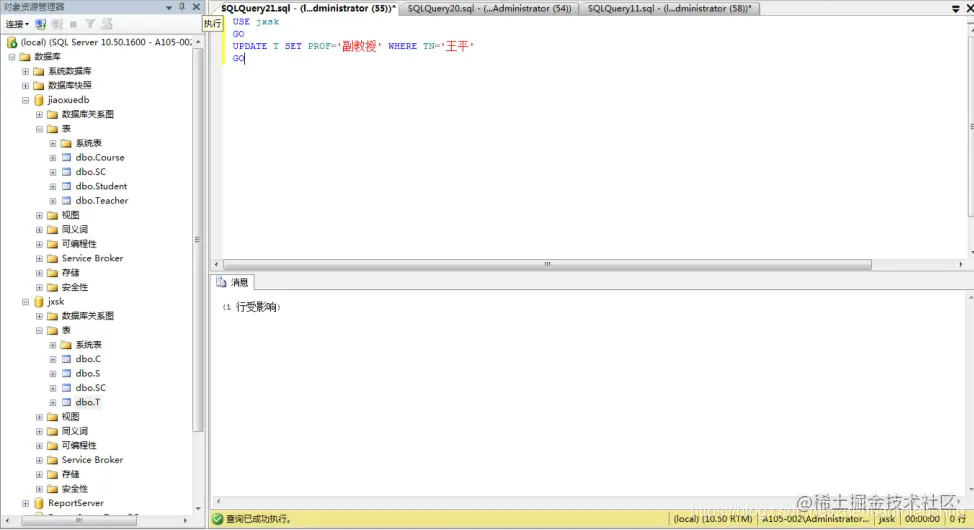This screenshot has width=974, height=530.
Task: Click the dbo.Teacher table icon
Action: coord(66,201)
